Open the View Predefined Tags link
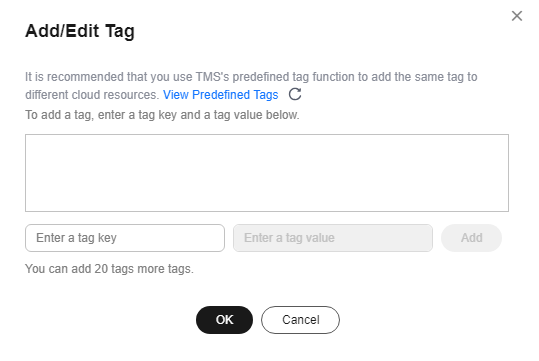Image resolution: width=539 pixels, height=361 pixels. pyautogui.click(x=220, y=95)
